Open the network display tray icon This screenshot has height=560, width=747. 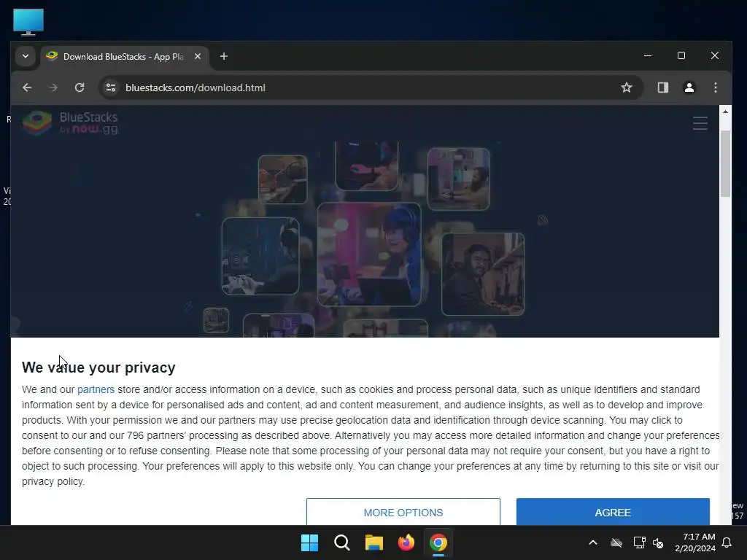639,542
